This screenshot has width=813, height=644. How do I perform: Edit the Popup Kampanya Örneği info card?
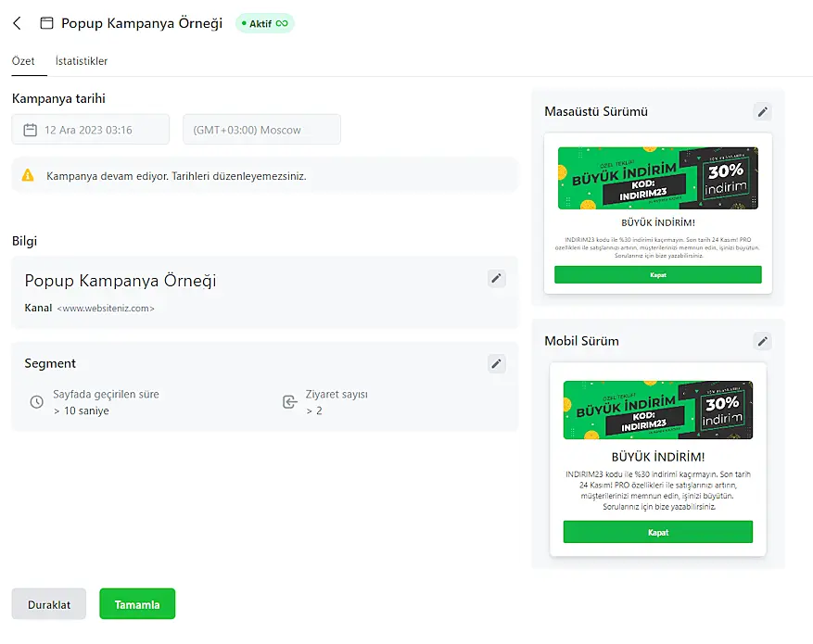[497, 278]
